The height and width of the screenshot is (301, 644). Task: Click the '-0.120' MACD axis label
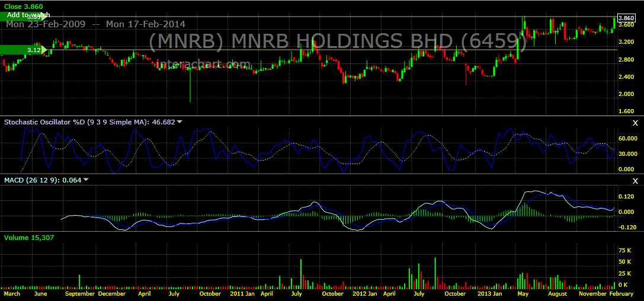(627, 228)
